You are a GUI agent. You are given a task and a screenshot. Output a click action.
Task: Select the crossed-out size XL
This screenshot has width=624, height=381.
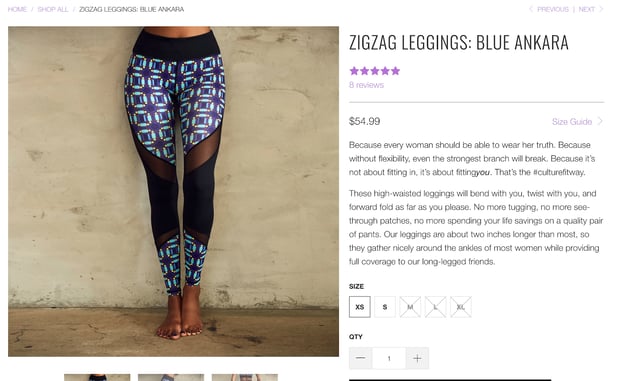click(x=461, y=307)
